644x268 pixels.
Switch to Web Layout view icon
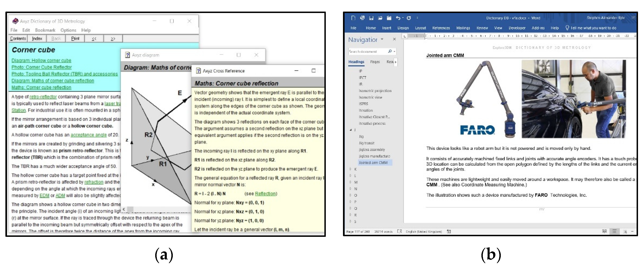coord(625,231)
